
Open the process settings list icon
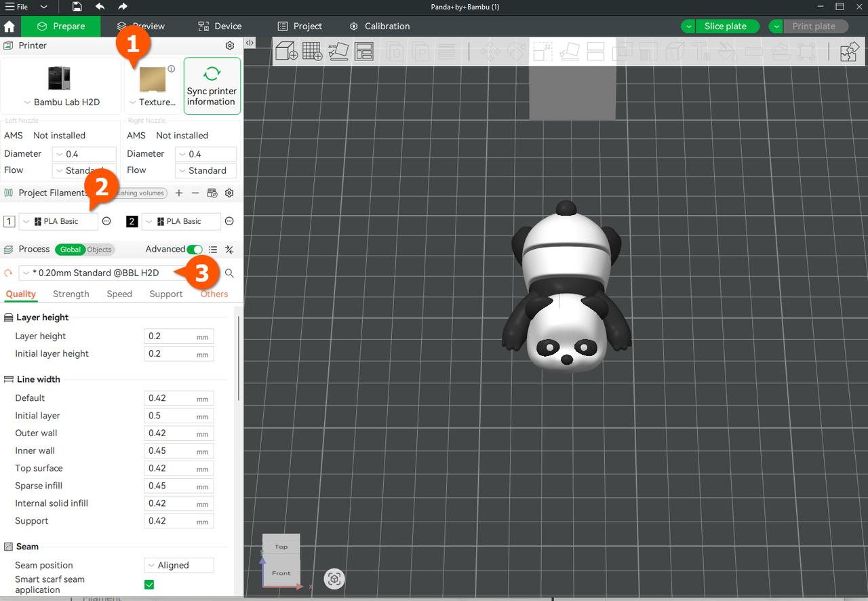click(213, 250)
